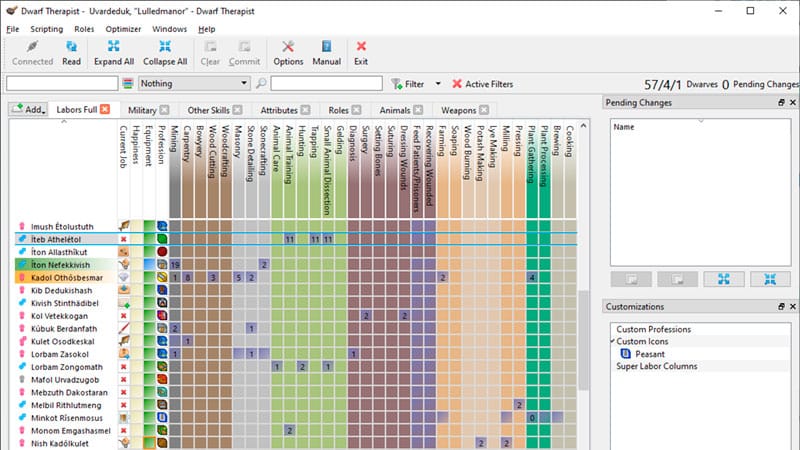Image resolution: width=800 pixels, height=450 pixels.
Task: Open the Filter dropdown arrow
Action: coord(438,84)
